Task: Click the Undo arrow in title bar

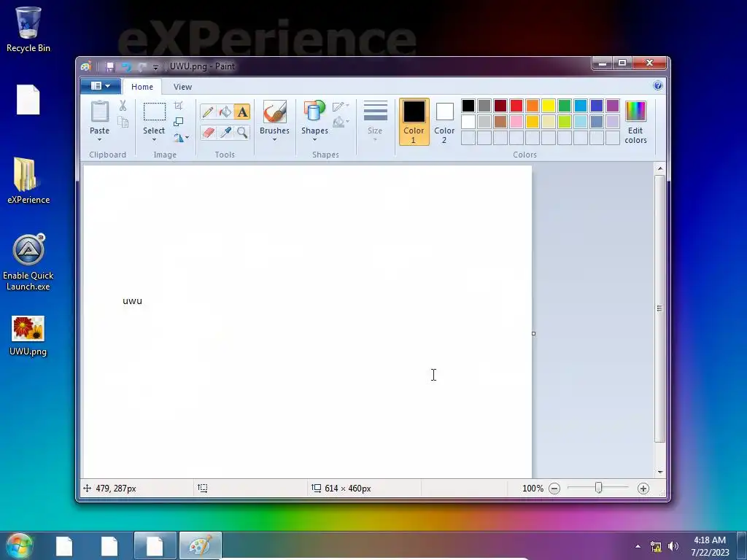Action: 126,66
